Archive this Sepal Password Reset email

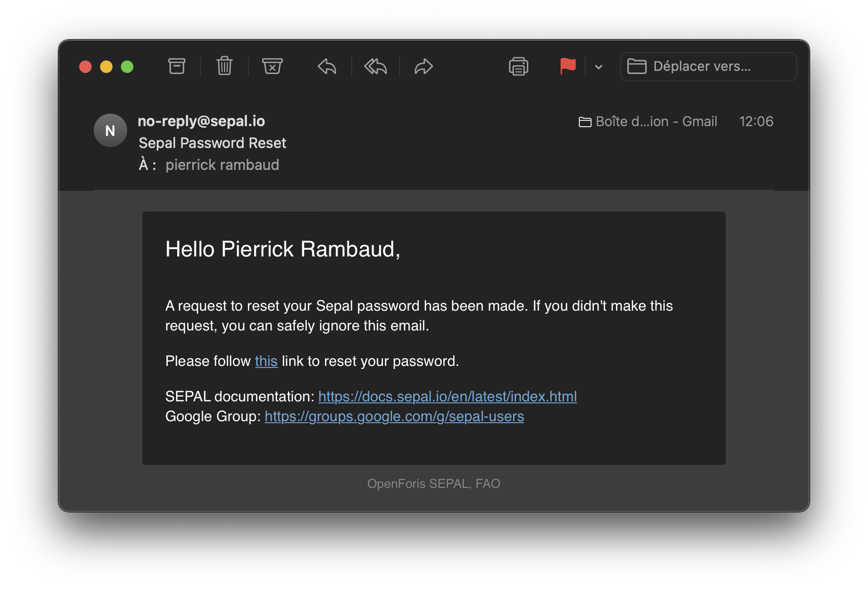tap(177, 66)
